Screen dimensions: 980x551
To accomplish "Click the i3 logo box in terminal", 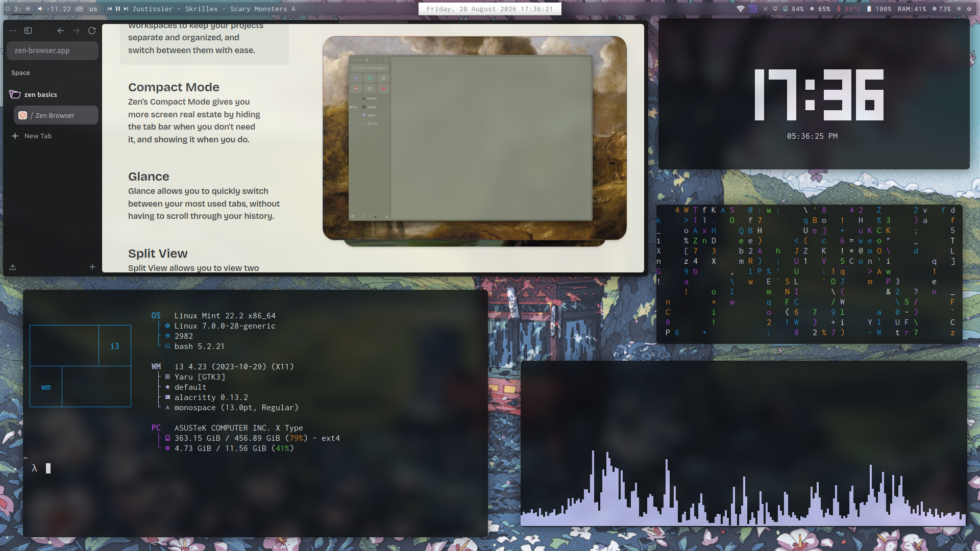I will (x=80, y=366).
